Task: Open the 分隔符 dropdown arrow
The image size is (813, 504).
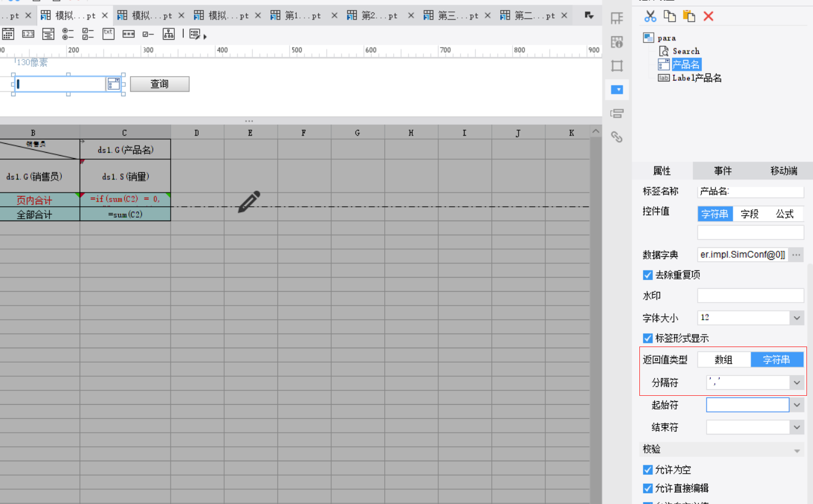Action: click(x=797, y=383)
